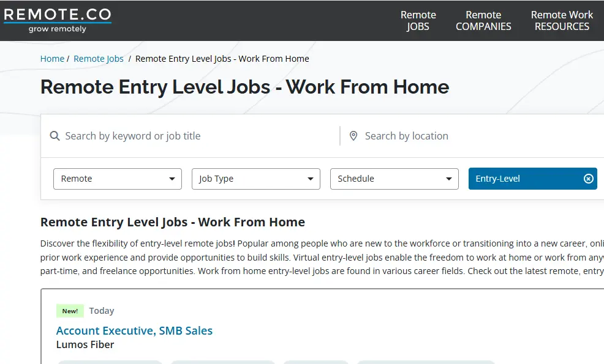Open the Remote filter dropdown
This screenshot has height=364, width=604.
point(116,179)
